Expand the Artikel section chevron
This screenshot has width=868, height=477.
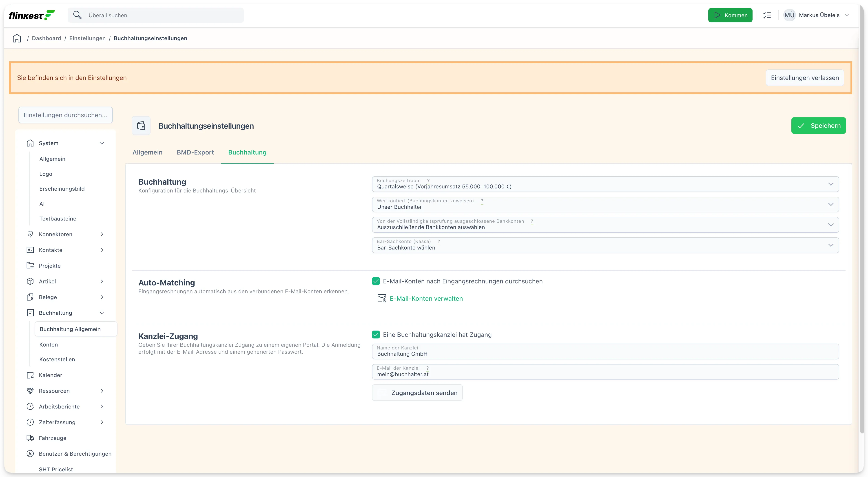pyautogui.click(x=102, y=281)
